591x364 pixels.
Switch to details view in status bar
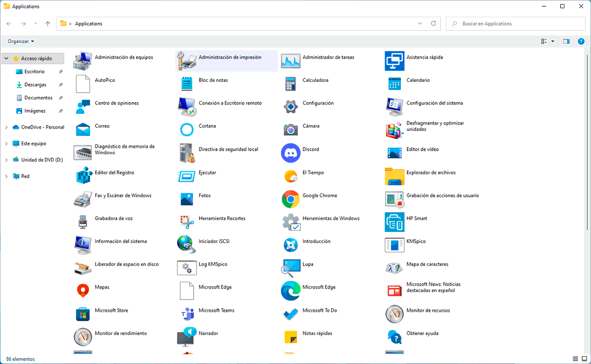tap(576, 359)
